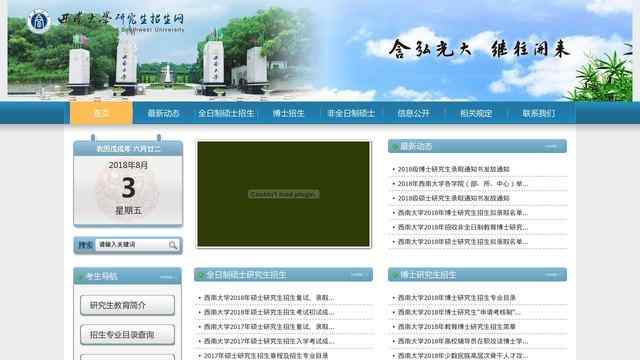The image size is (640, 360).
Task: Go to 全日制硕士招生 menu item
Action: pyautogui.click(x=226, y=113)
